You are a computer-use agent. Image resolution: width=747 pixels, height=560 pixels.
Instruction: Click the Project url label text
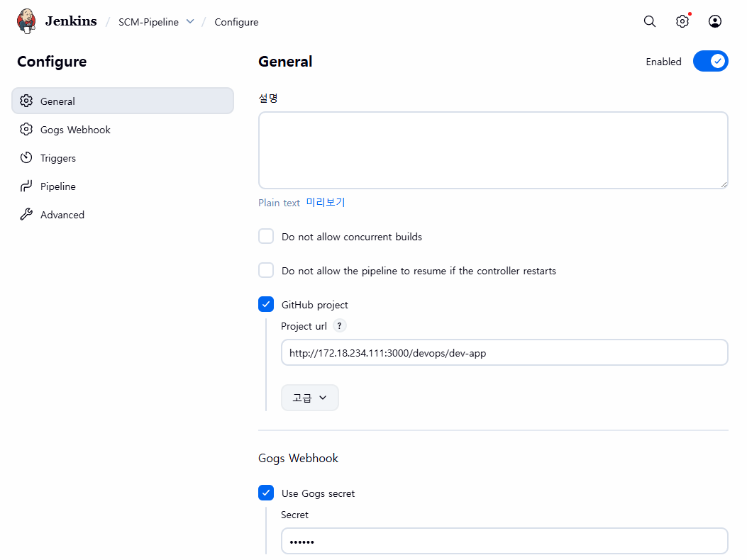[304, 326]
